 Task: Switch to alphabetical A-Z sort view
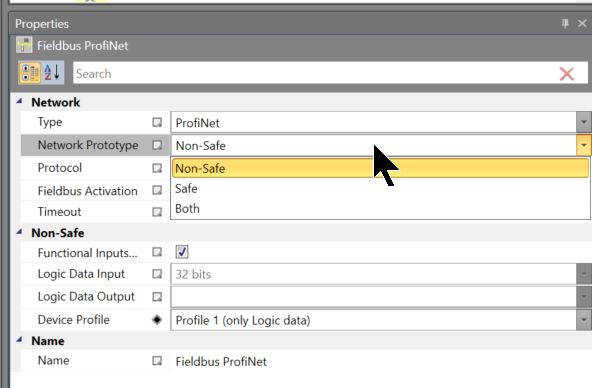52,72
